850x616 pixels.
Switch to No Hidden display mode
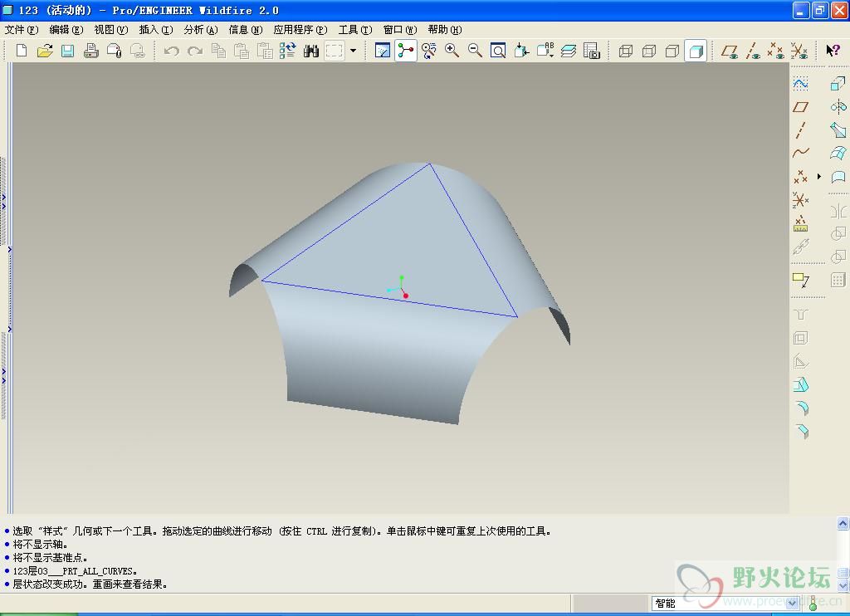[672, 51]
